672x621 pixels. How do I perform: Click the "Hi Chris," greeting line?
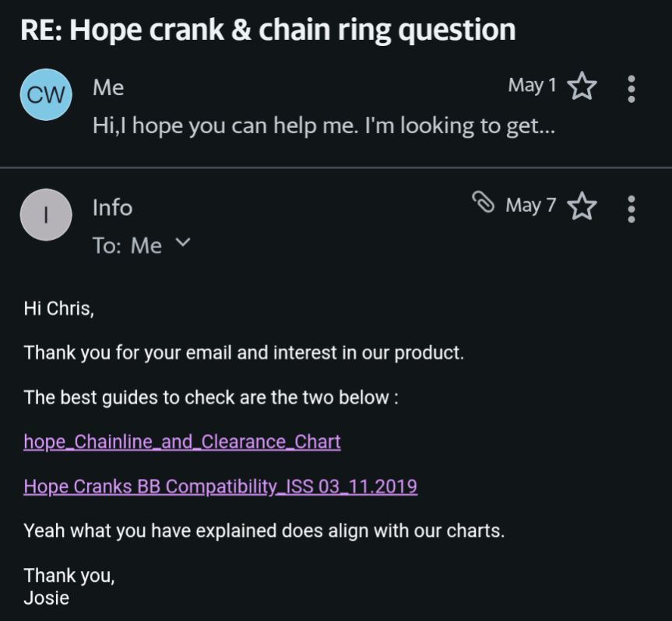tap(59, 309)
